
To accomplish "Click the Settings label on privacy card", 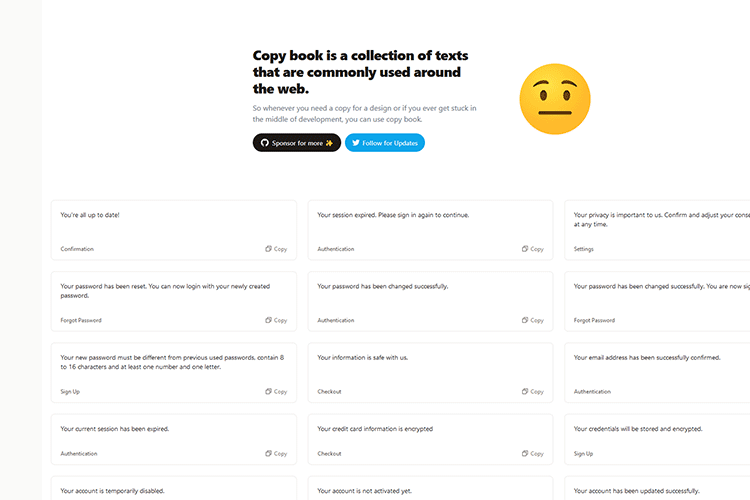I will point(584,249).
